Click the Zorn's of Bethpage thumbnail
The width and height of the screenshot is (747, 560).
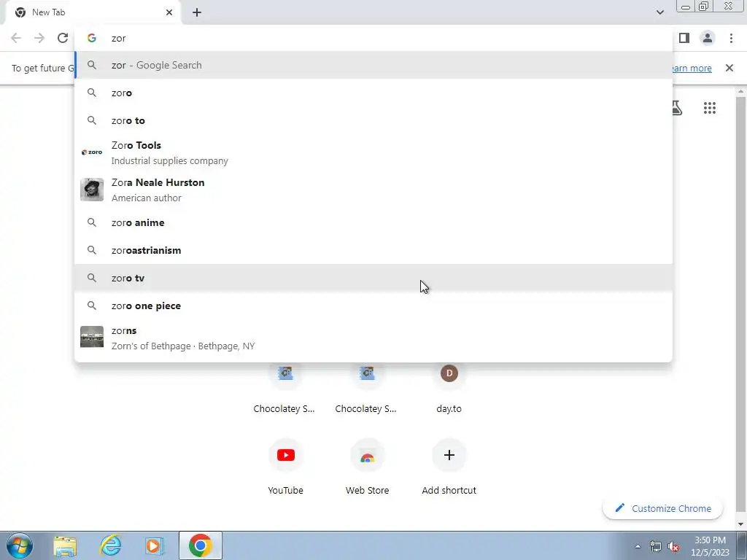click(x=92, y=337)
